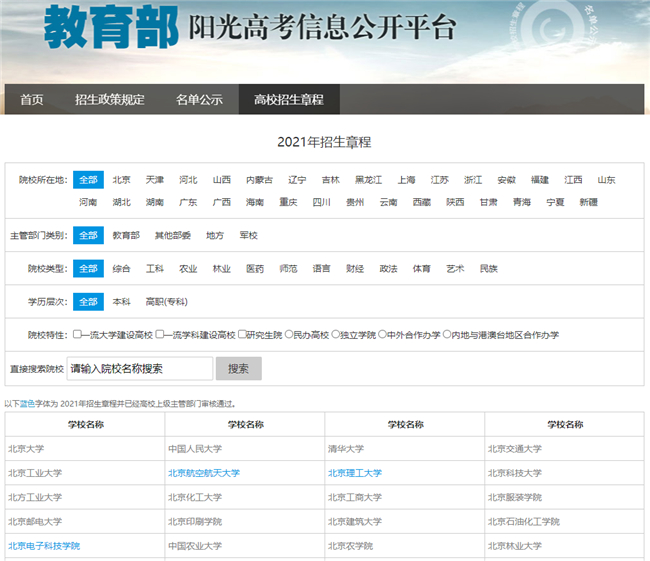Select 全部 in 院校所在地 row
Viewport: 650px width, 561px height.
click(x=88, y=180)
